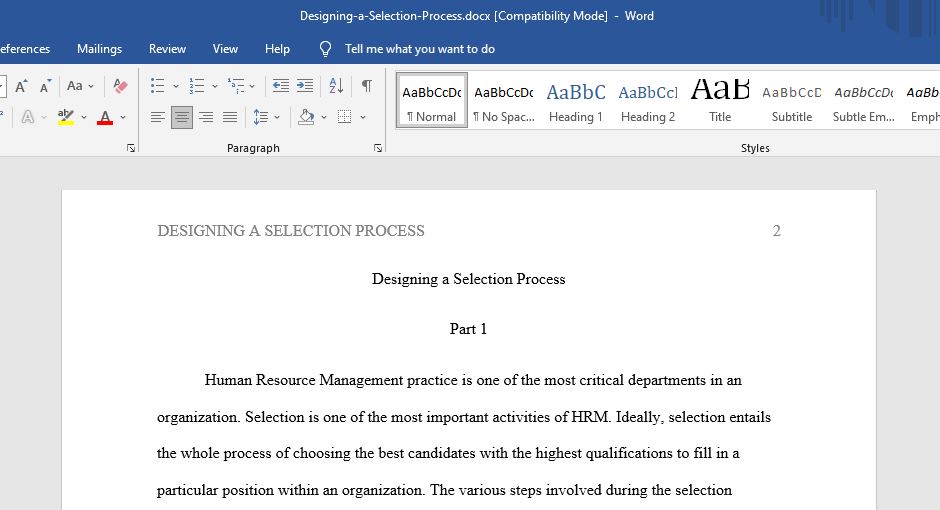Increase the paragraph indent
The height and width of the screenshot is (510, 940).
pos(305,86)
